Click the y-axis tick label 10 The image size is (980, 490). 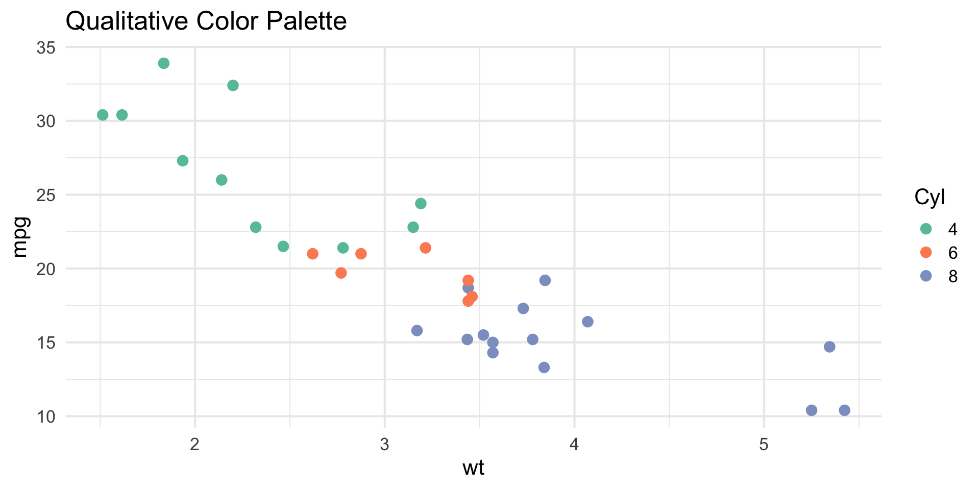(x=45, y=416)
